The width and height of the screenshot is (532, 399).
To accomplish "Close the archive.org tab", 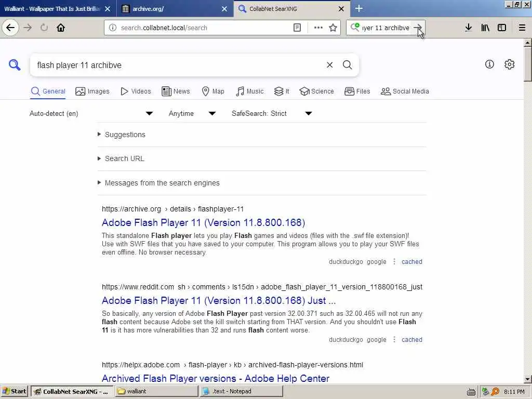I will (x=224, y=9).
